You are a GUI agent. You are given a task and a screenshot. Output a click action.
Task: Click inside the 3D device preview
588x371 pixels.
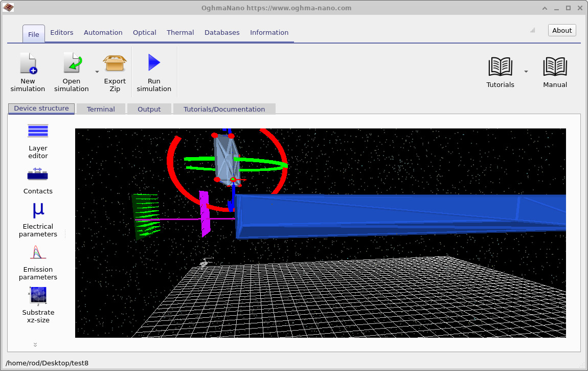(x=321, y=233)
